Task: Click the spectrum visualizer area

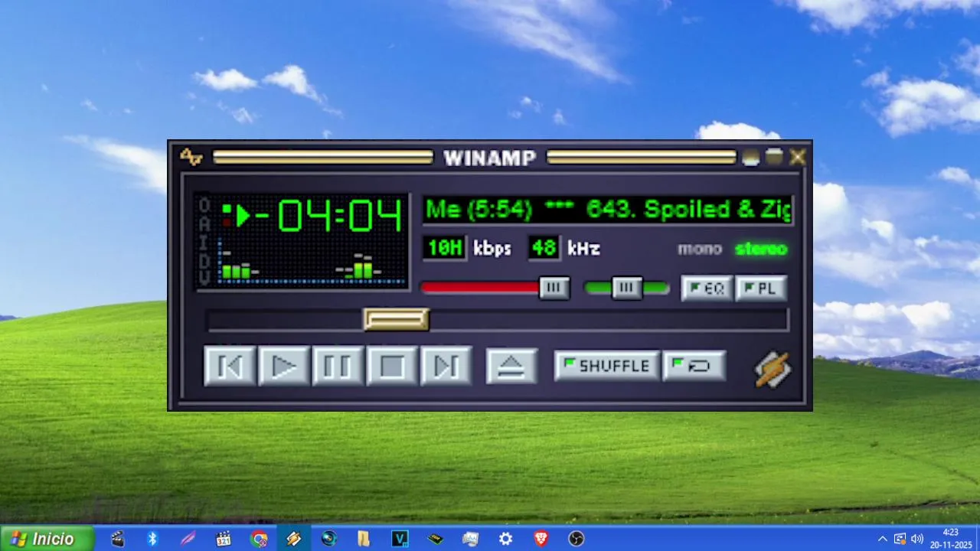Action: coord(312,262)
